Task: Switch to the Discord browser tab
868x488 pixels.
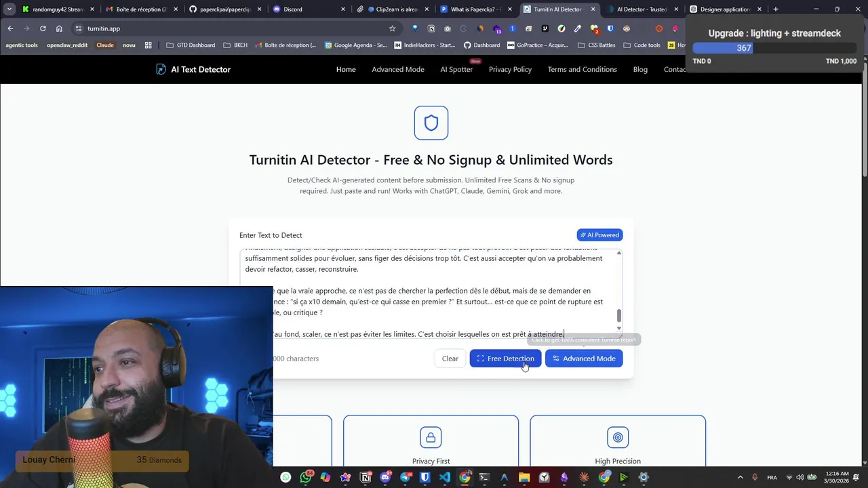Action: pos(309,9)
